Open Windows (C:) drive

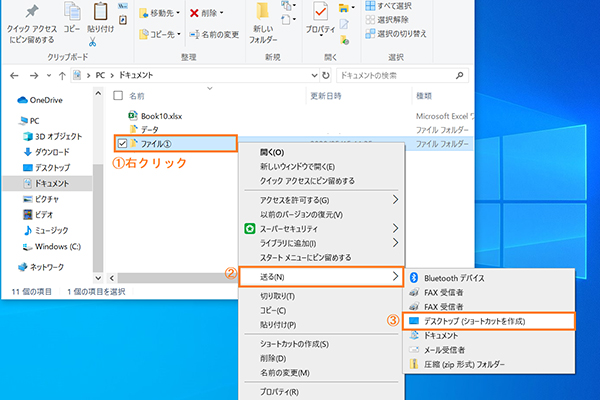click(x=52, y=247)
